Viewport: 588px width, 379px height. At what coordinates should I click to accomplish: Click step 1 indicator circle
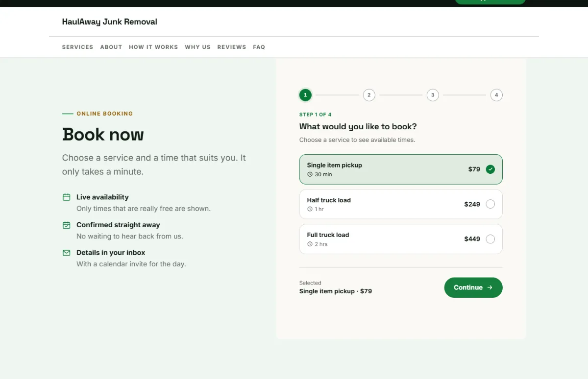click(305, 95)
